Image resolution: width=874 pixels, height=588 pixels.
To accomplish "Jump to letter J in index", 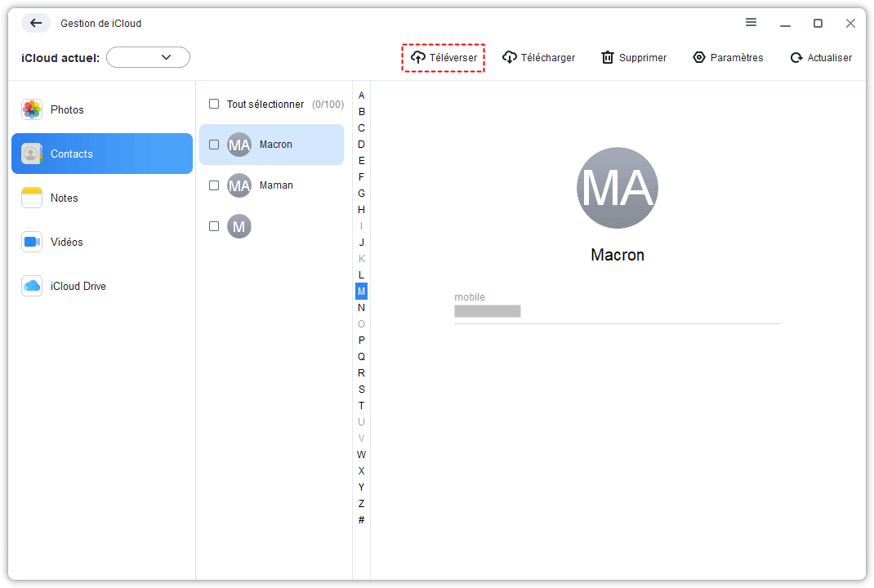I will pos(361,243).
